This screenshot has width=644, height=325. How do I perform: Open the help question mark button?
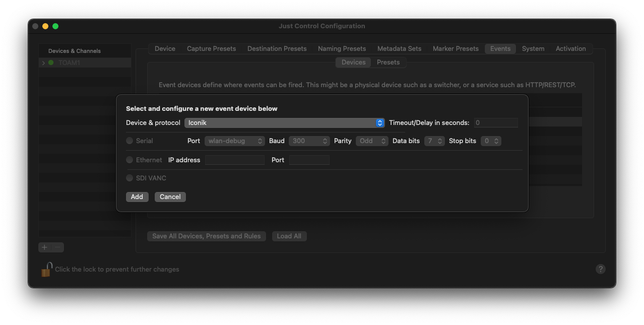600,269
